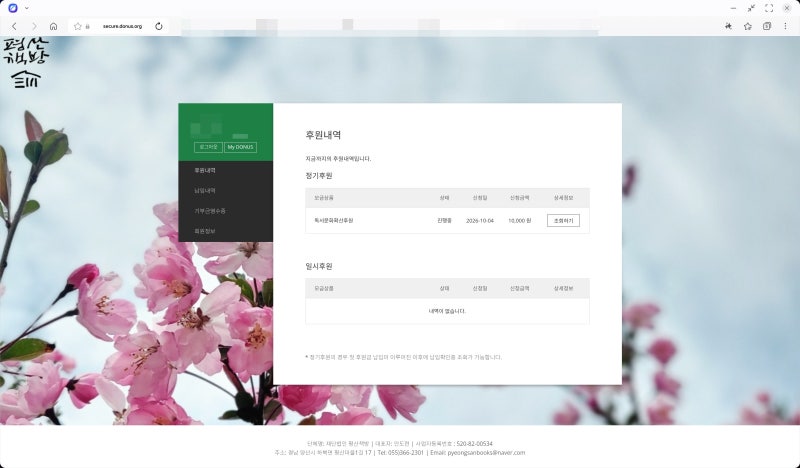
Task: Select 회원정보 in the sidebar menu
Action: (205, 231)
